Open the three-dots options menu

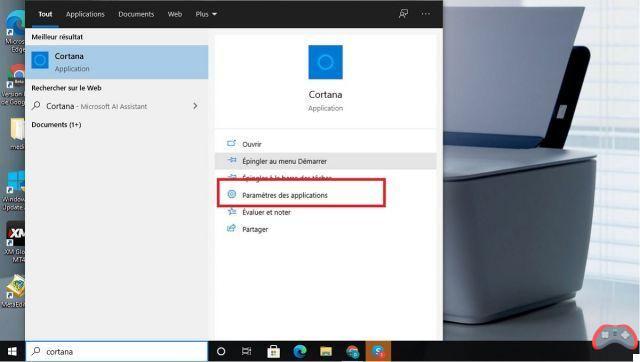tap(425, 14)
